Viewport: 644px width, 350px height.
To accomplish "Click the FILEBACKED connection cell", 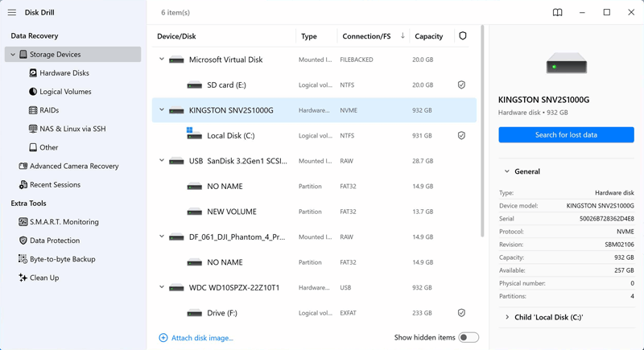I will (x=357, y=60).
